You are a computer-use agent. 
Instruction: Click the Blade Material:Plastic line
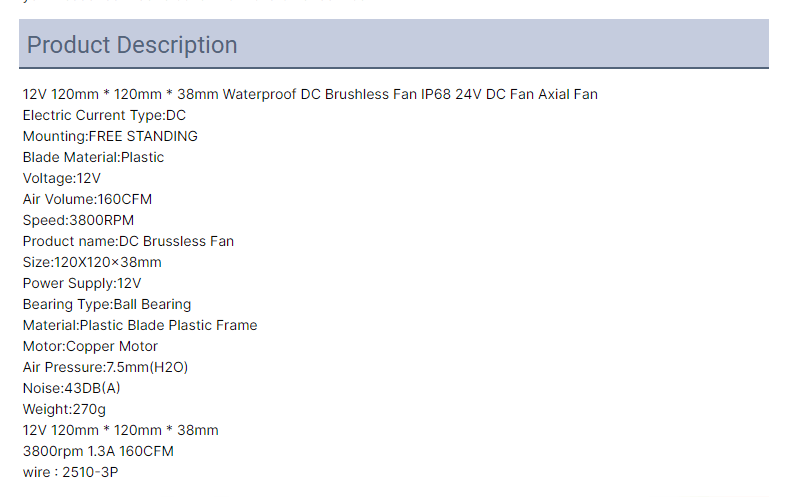pyautogui.click(x=93, y=157)
